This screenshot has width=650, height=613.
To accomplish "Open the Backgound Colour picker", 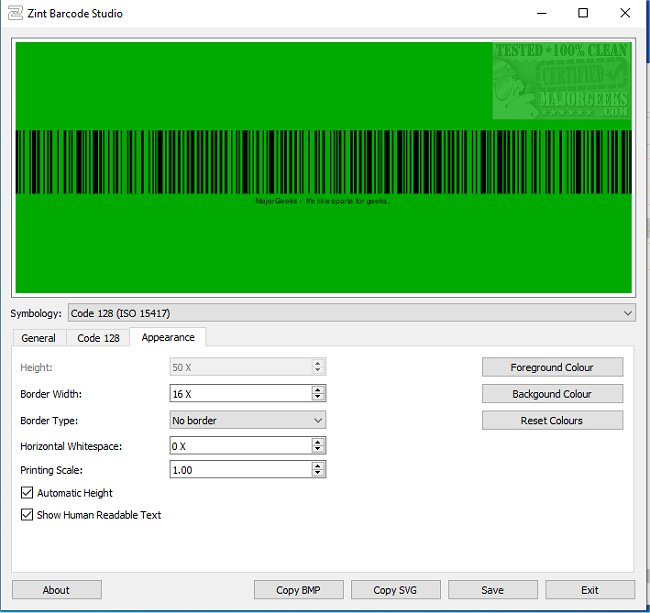I will 552,394.
